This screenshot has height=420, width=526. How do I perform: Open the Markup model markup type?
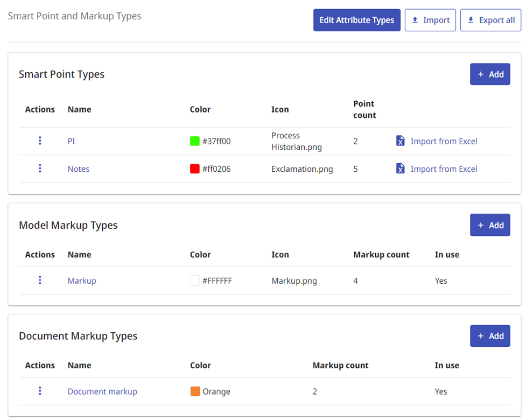tap(82, 280)
